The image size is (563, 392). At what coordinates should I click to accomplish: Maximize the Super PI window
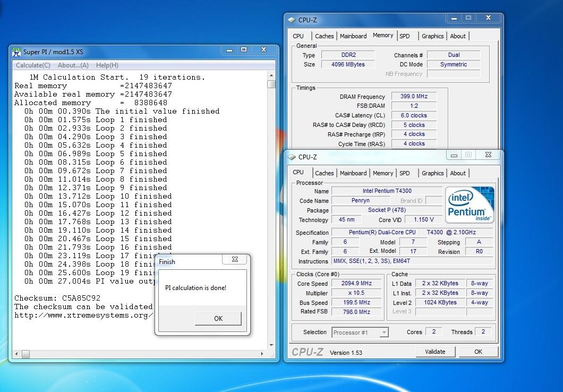pos(244,50)
